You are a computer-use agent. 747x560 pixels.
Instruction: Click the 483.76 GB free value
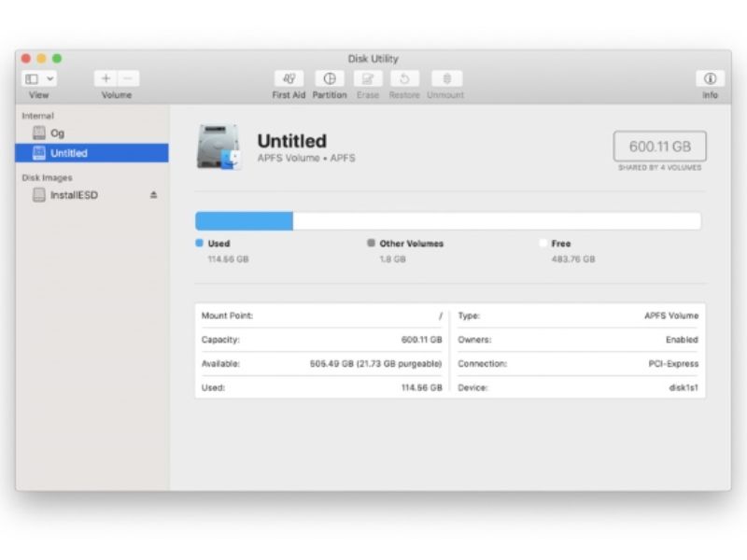point(573,259)
